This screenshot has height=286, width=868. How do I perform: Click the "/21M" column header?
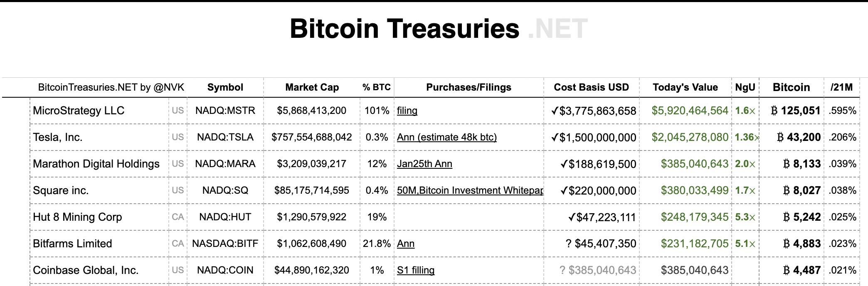(841, 87)
